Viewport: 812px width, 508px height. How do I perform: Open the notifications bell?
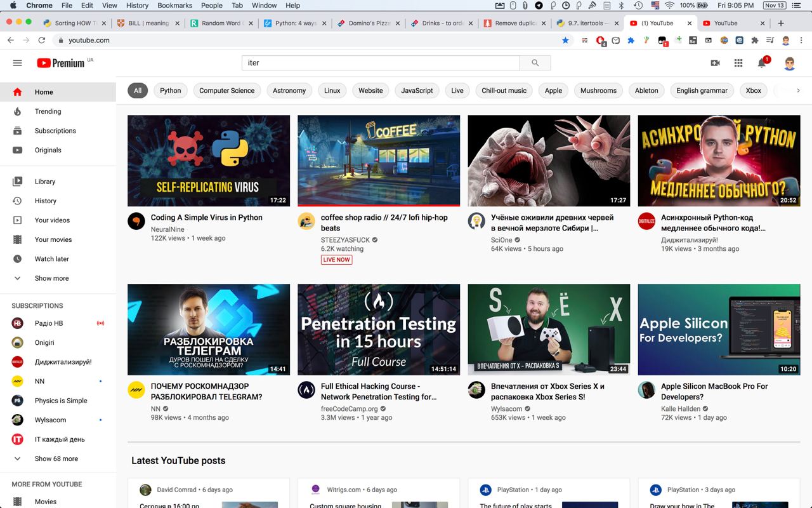(x=762, y=63)
